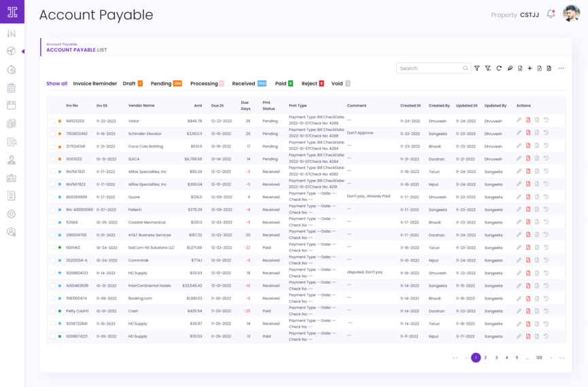Viewport: 588px width, 387px height.
Task: Click the Search input field
Action: click(x=430, y=69)
